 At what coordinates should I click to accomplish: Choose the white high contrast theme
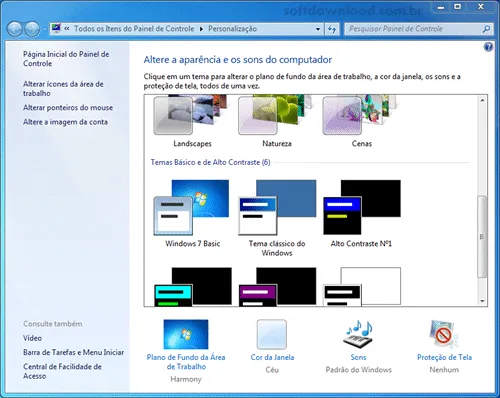tap(362, 287)
